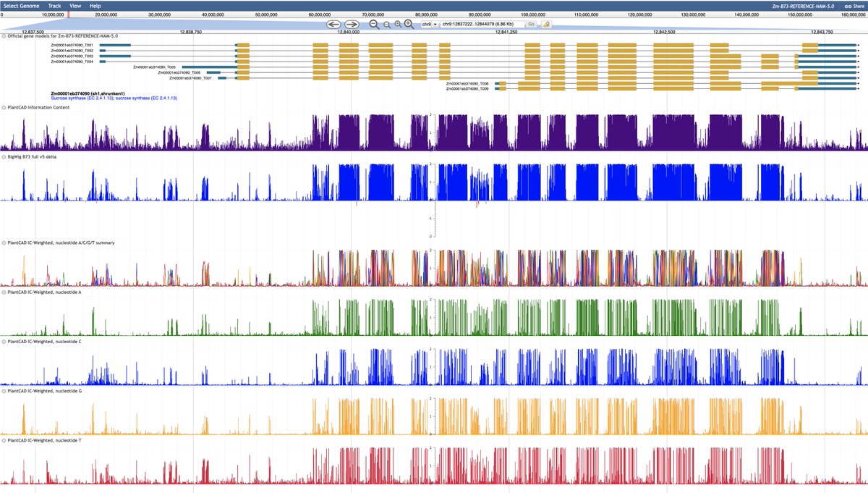This screenshot has width=868, height=493.
Task: Select transcript Zm00001eb374090_T002
Action: (x=72, y=51)
